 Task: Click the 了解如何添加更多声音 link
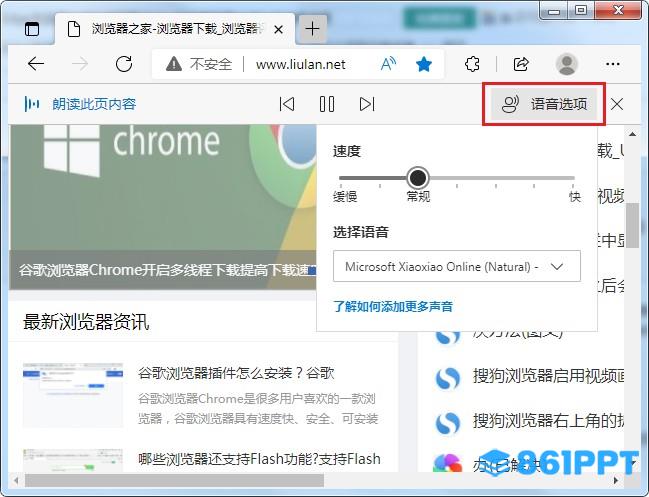click(393, 307)
